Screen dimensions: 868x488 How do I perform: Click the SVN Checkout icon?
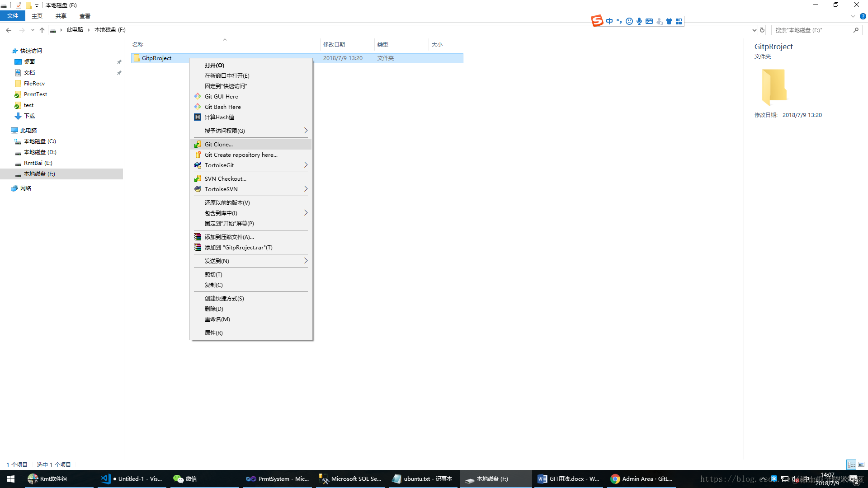(198, 178)
